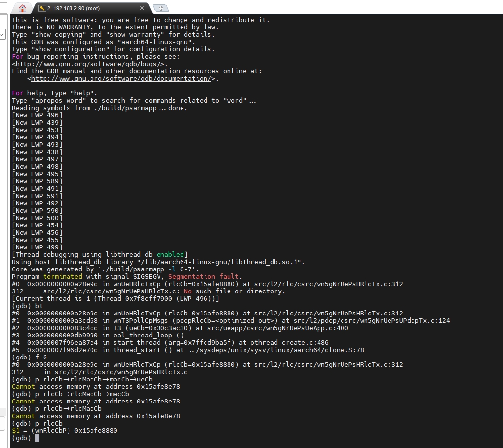Click the green "enabled" word
This screenshot has width=503, height=448.
(171, 255)
